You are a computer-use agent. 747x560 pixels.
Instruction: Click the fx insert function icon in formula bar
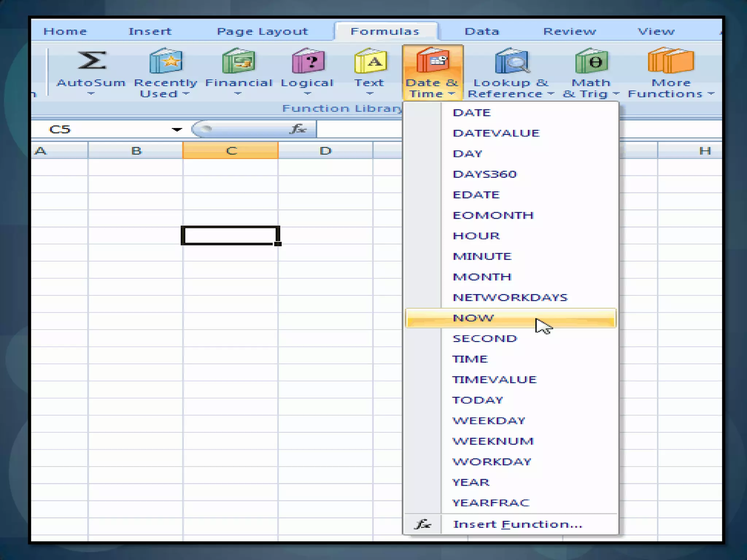click(298, 129)
